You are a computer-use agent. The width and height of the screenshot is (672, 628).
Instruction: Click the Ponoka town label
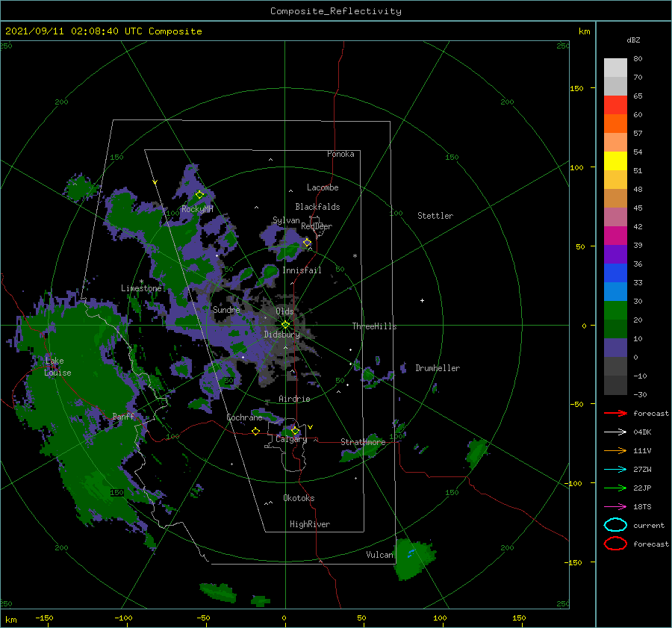pyautogui.click(x=340, y=154)
